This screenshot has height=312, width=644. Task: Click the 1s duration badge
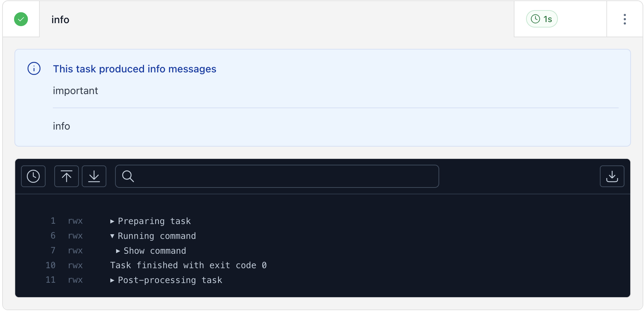point(542,19)
